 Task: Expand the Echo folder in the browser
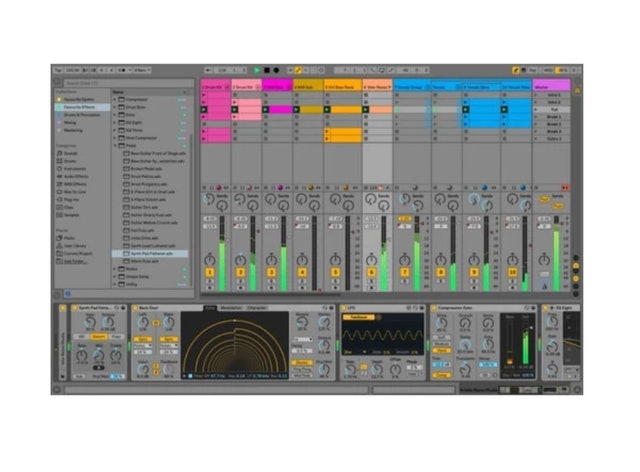pyautogui.click(x=115, y=115)
